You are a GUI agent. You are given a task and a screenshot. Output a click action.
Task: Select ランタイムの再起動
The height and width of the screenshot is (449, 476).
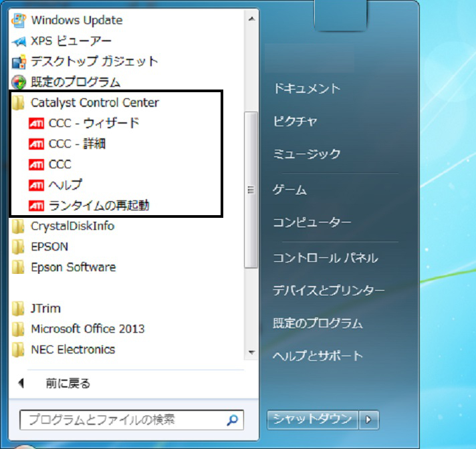pyautogui.click(x=99, y=206)
